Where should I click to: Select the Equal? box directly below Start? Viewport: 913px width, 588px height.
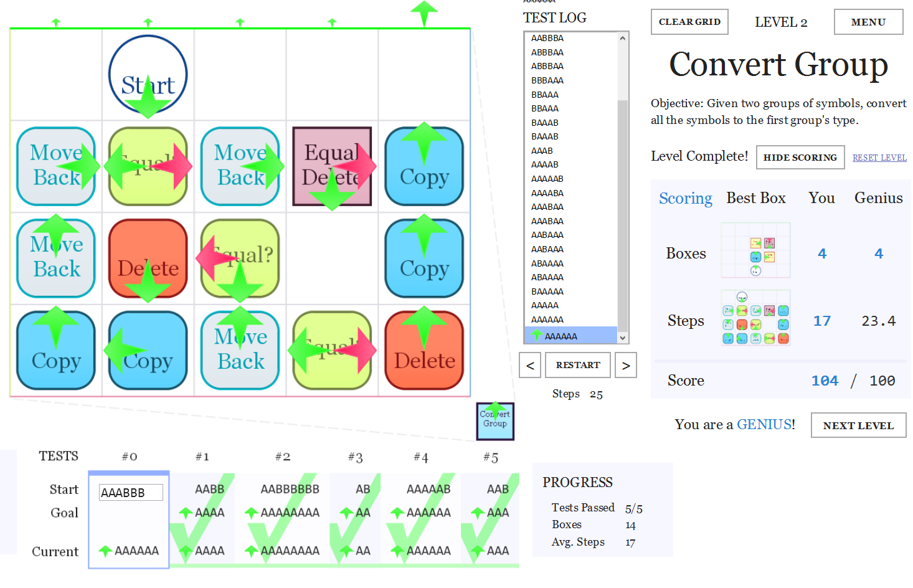[148, 166]
